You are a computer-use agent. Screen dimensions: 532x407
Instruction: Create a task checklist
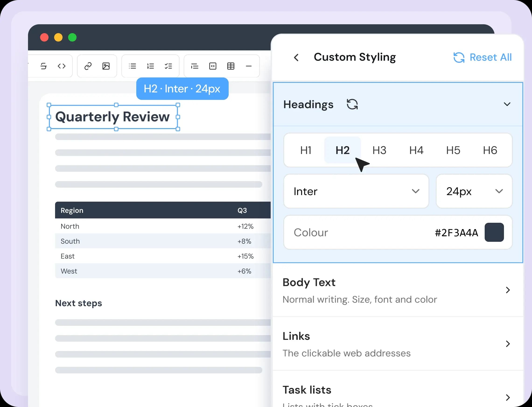(168, 66)
